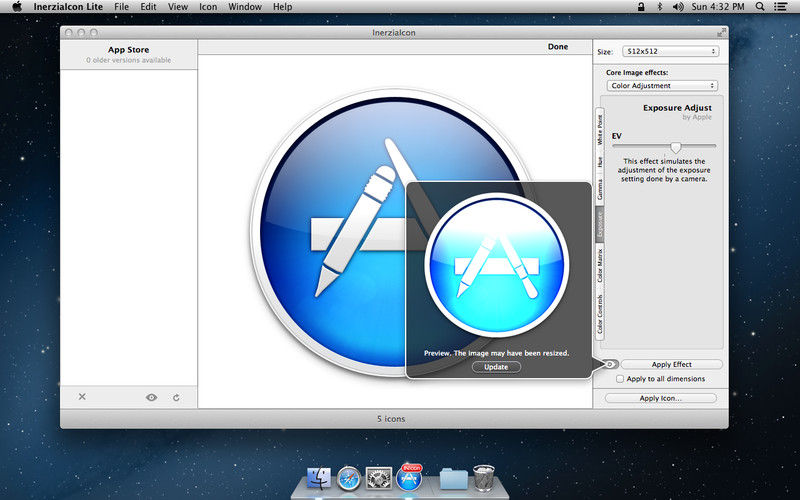800x500 pixels.
Task: Select the Exposure vertical tab
Action: 600,224
